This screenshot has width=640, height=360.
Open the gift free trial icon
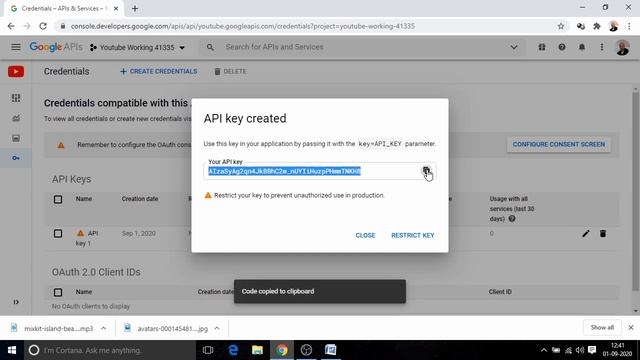coord(542,47)
